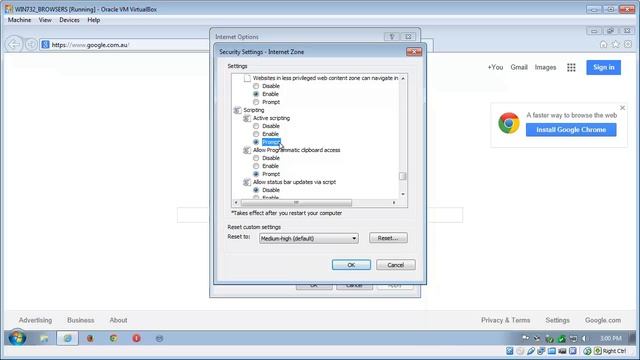Close the Security Settings - Internet Zone dialog
This screenshot has width=640, height=360.
pyautogui.click(x=414, y=52)
